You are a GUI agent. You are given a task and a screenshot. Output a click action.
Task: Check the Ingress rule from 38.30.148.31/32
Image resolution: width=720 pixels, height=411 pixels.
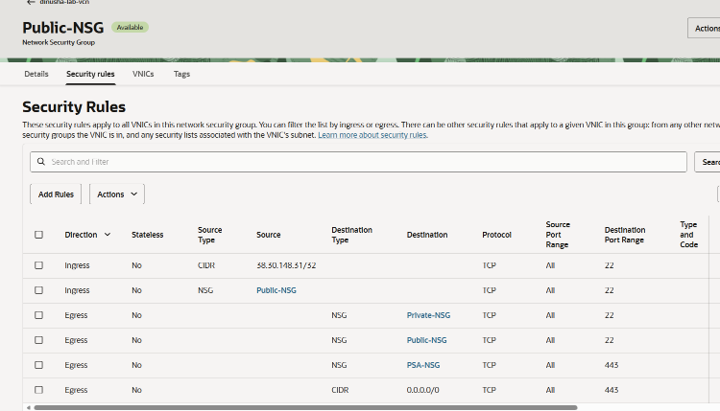click(39, 265)
